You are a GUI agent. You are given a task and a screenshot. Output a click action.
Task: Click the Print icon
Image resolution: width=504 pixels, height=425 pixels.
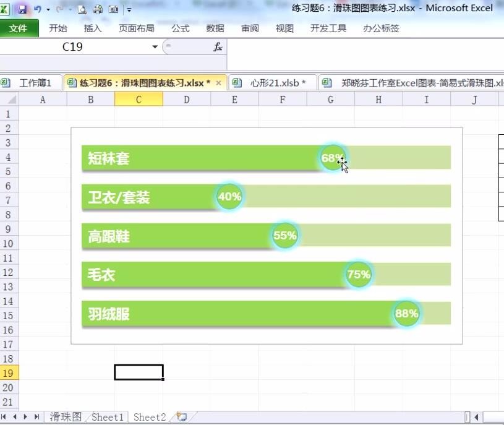point(98,9)
